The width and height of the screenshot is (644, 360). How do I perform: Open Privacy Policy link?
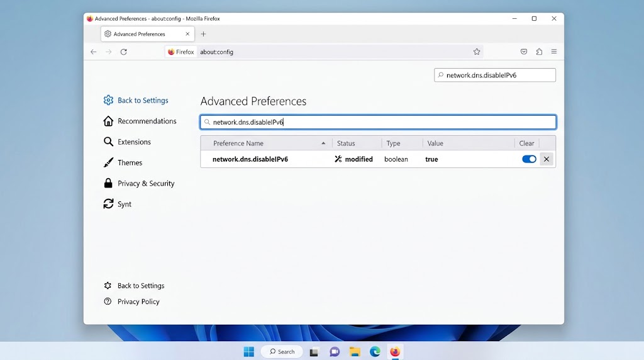(x=131, y=301)
